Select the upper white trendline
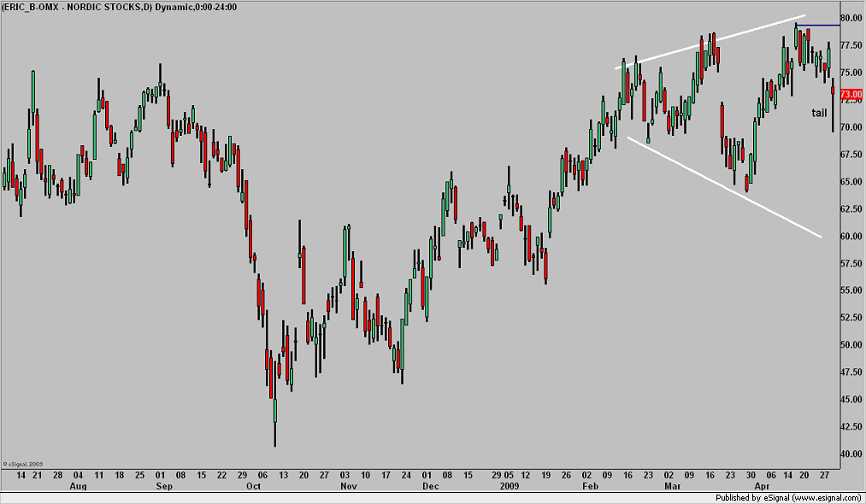The image size is (866, 504). 710,42
